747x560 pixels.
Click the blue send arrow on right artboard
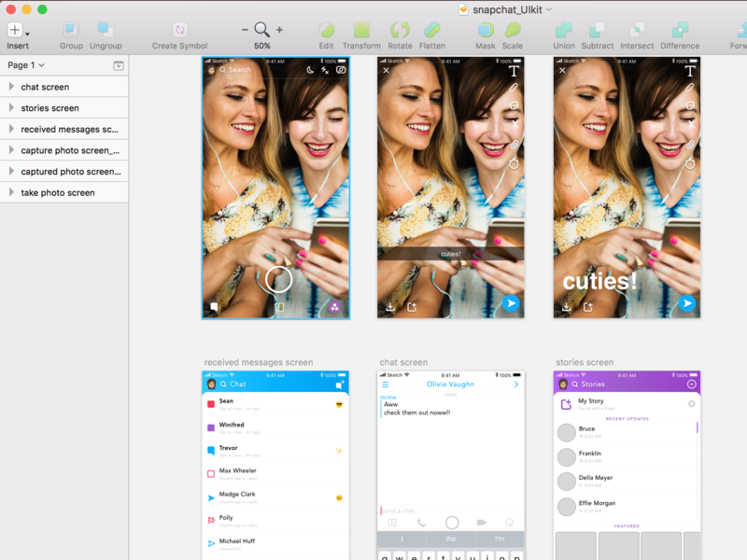687,303
